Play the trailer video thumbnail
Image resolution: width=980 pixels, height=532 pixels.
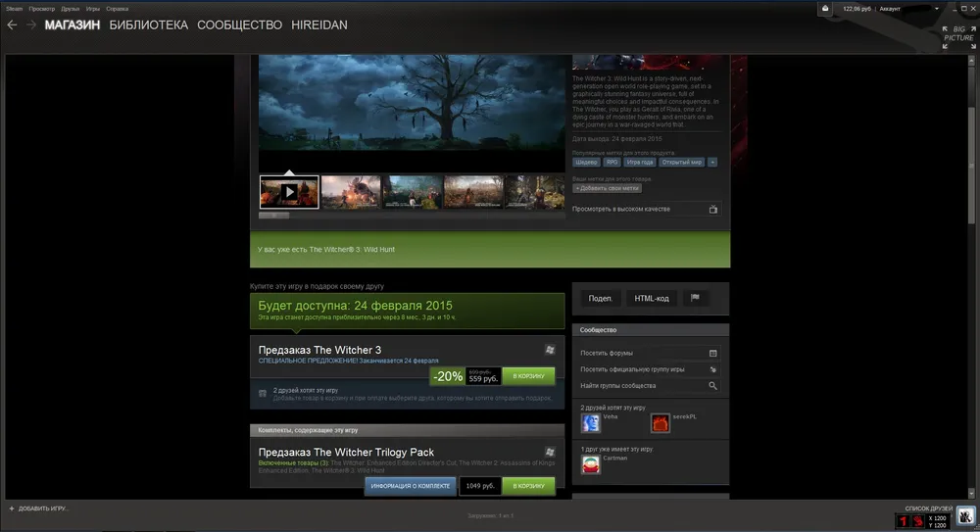289,192
